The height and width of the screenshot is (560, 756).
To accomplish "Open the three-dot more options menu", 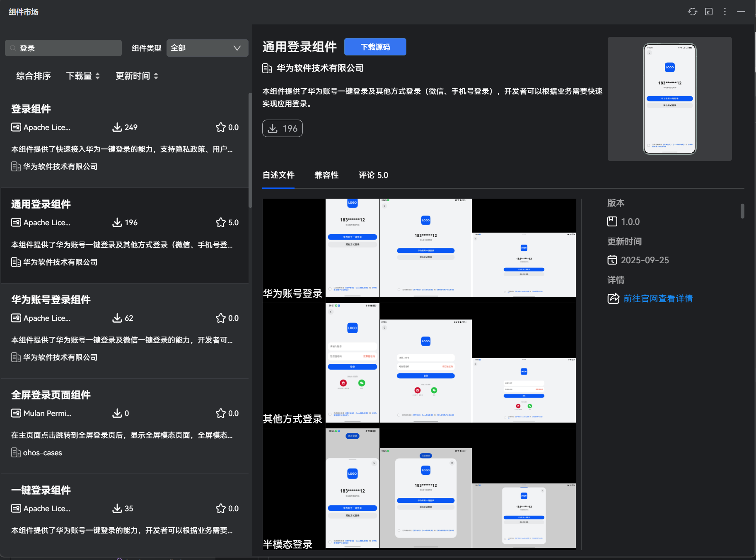I will tap(725, 12).
